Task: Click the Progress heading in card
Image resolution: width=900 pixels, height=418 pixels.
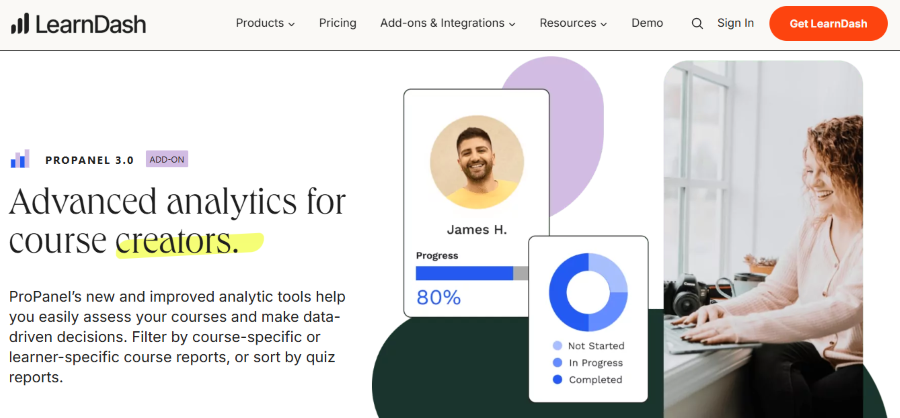Action: tap(437, 256)
